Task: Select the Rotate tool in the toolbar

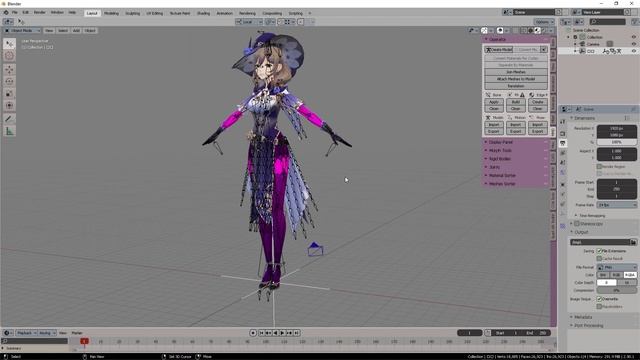Action: click(9, 82)
